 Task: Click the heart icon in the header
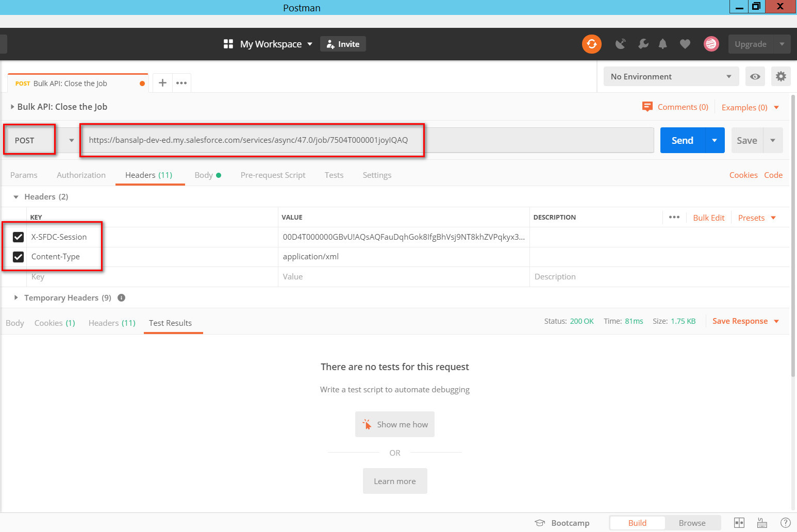click(x=685, y=44)
